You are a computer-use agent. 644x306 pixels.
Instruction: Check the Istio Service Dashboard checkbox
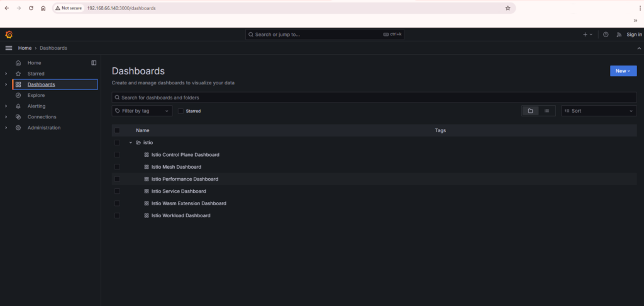pyautogui.click(x=117, y=191)
